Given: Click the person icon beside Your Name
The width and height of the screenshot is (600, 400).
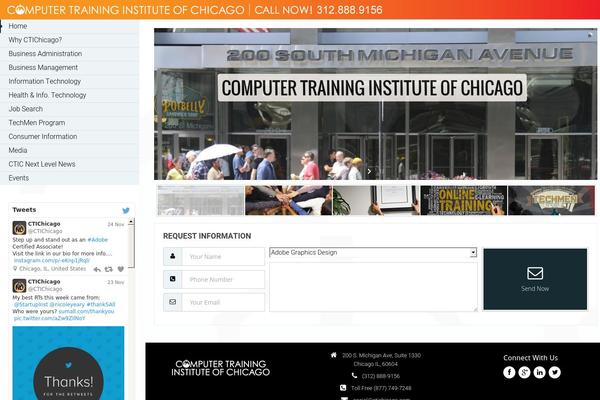Looking at the screenshot, I should (173, 256).
